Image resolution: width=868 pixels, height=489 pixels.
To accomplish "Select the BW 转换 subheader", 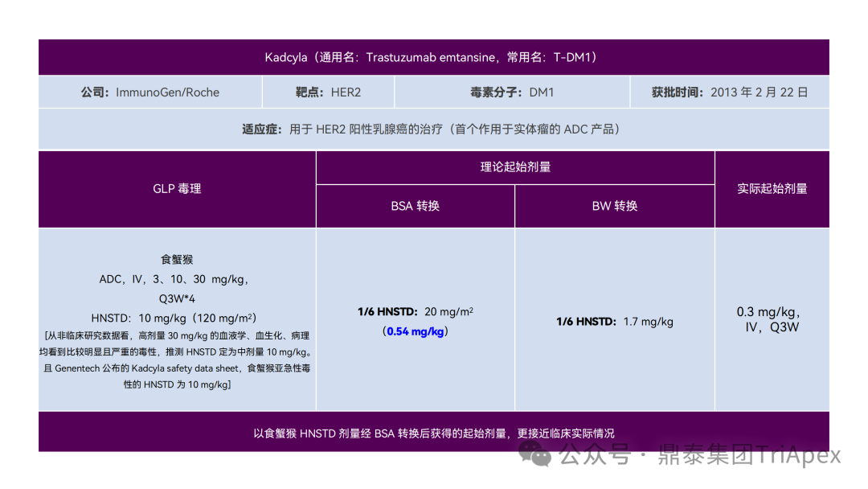I will tap(615, 206).
